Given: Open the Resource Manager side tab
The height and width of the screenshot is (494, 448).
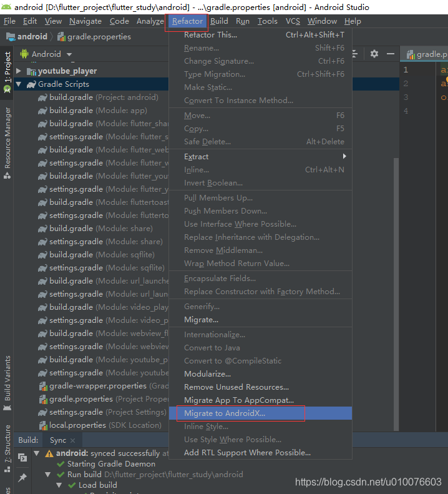Looking at the screenshot, I should 7,144.
